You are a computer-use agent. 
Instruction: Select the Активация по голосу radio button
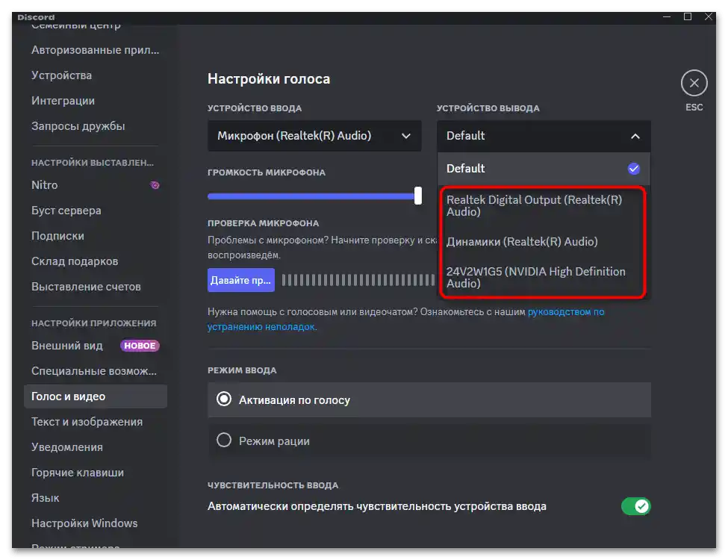224,399
